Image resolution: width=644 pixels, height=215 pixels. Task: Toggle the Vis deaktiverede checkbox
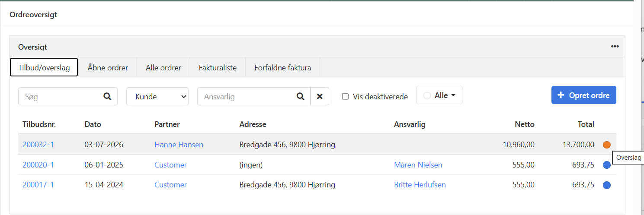[x=345, y=96]
